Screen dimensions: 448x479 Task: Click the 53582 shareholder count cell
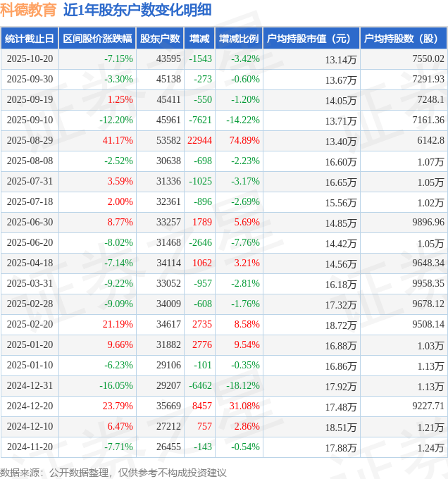point(169,141)
